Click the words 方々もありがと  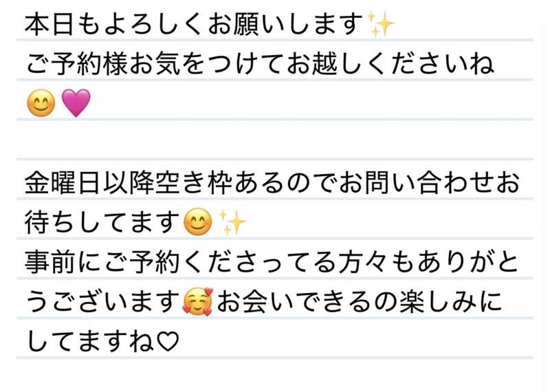428,262
